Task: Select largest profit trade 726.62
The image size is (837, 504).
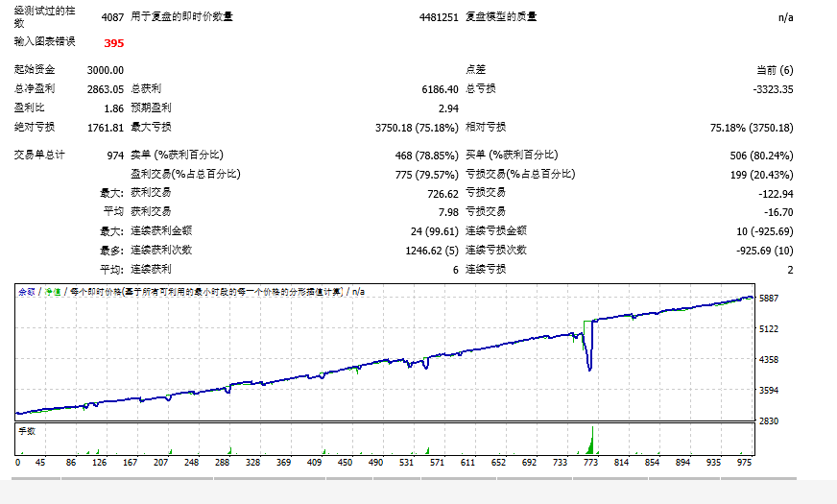Action: [x=442, y=194]
